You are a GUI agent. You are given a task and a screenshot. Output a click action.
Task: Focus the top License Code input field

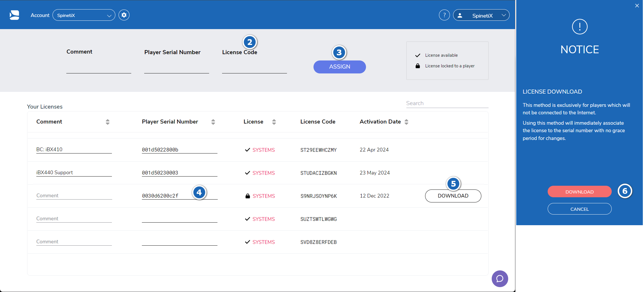(x=254, y=68)
